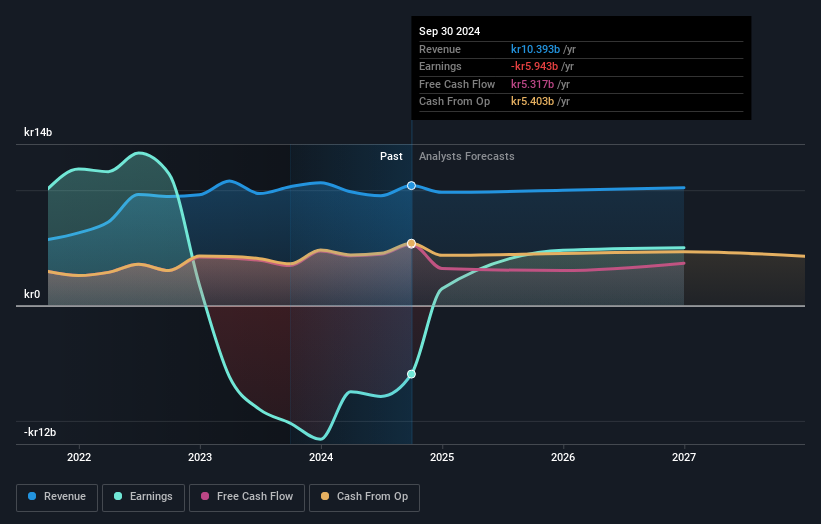This screenshot has width=821, height=524.
Task: Click the kr10.393b revenue value
Action: pyautogui.click(x=535, y=49)
